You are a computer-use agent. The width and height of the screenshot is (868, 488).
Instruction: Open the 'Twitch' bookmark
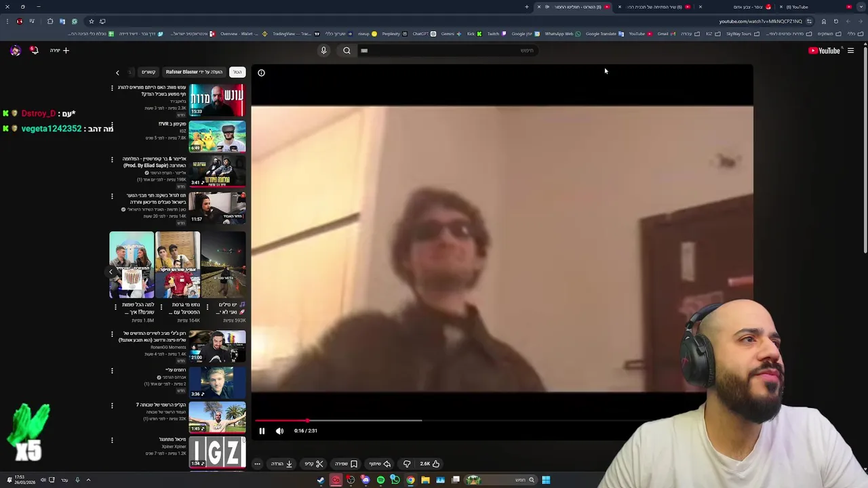pos(496,33)
